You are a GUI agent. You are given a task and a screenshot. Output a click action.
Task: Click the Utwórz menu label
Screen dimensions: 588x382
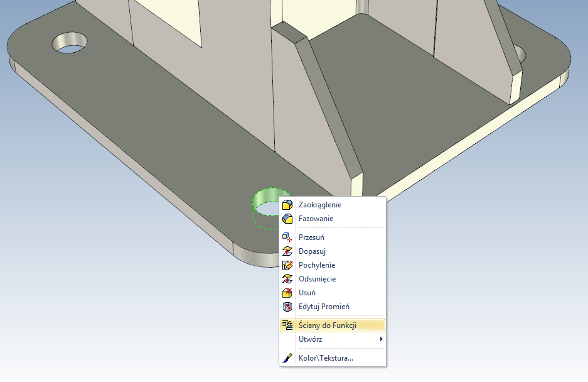311,339
